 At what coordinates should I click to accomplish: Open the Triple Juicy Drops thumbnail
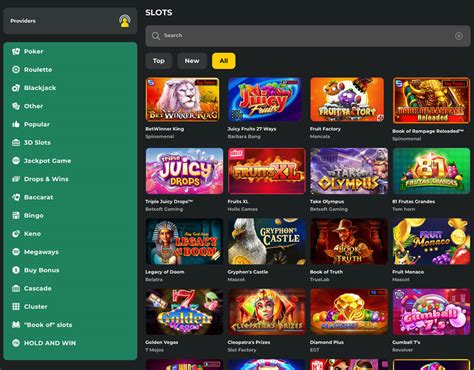pyautogui.click(x=184, y=171)
